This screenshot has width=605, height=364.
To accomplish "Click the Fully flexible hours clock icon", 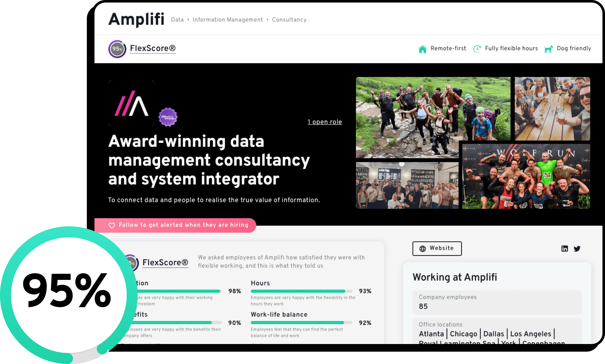I will point(477,49).
